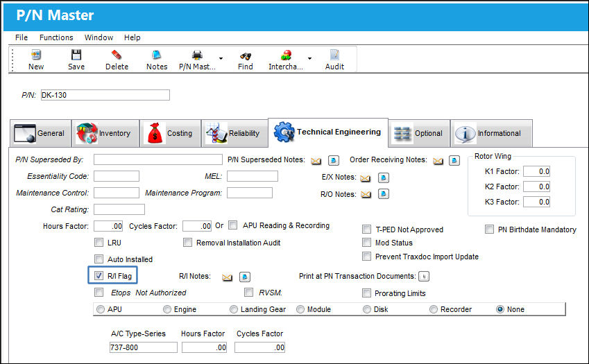Open R/O Notes envelope icon
589x364 pixels.
[366, 194]
